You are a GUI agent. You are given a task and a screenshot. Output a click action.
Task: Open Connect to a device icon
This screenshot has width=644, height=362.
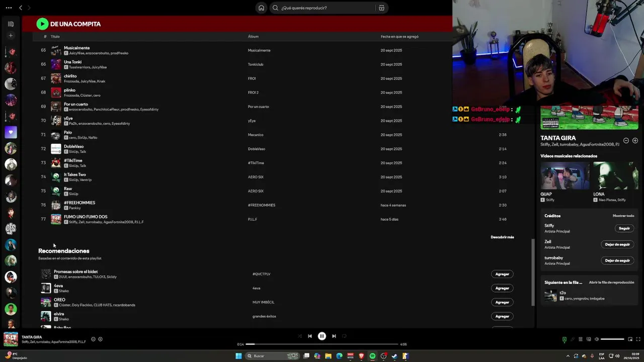point(589,339)
